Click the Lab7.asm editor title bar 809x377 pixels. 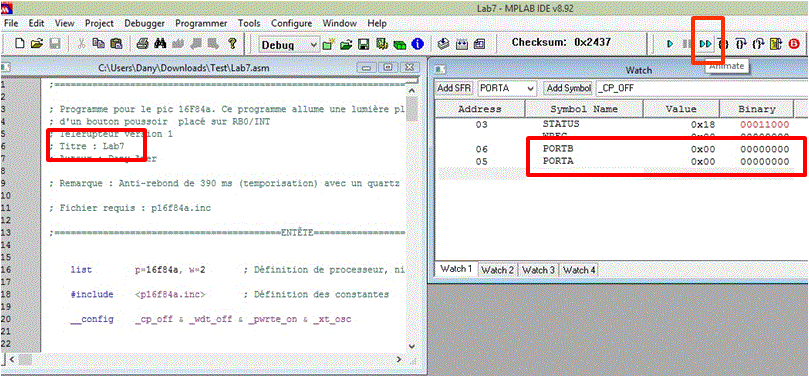point(184,68)
